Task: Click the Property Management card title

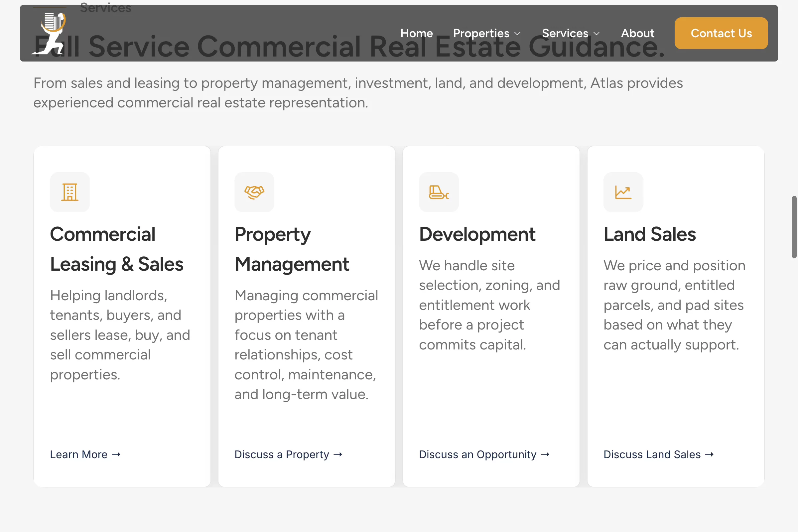Action: 292,249
